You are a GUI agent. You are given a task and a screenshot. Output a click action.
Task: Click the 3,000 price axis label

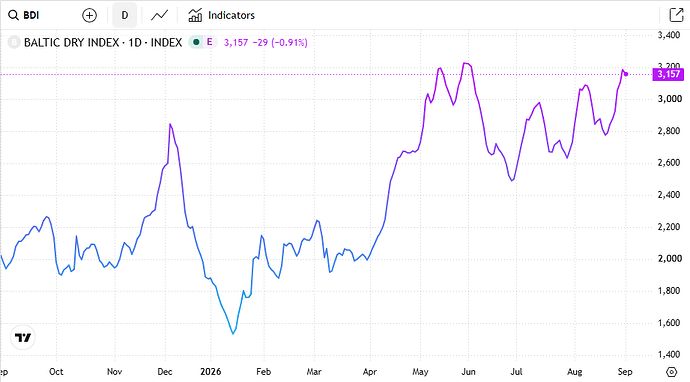(x=670, y=99)
